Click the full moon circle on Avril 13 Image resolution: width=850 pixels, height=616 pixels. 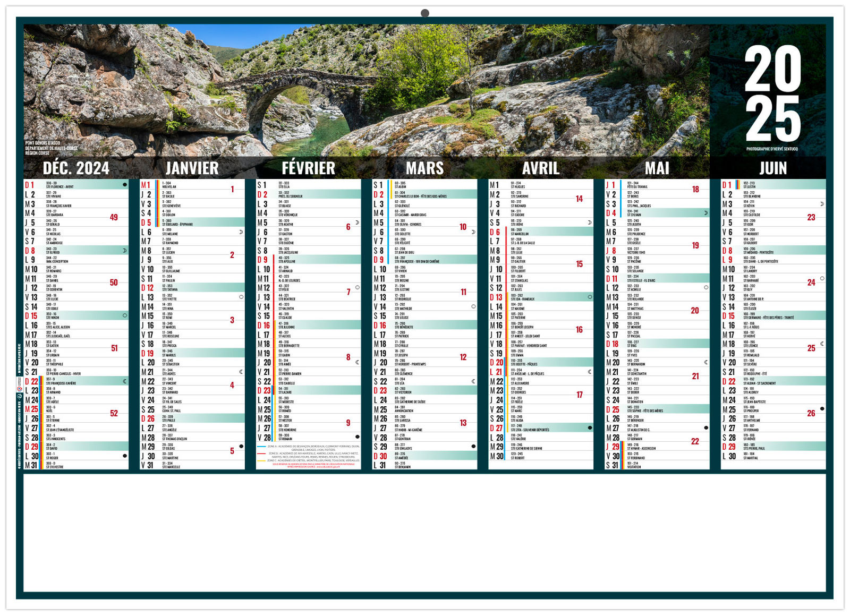[590, 297]
